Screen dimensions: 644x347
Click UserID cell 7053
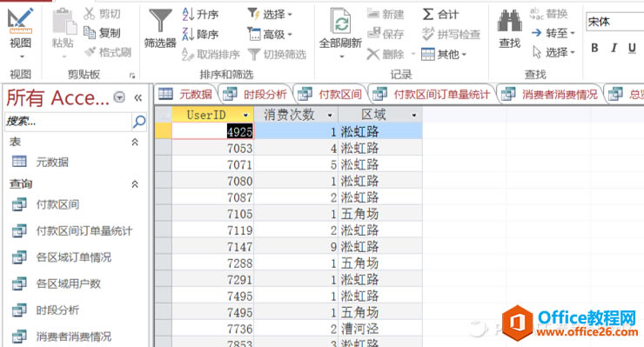[x=212, y=148]
